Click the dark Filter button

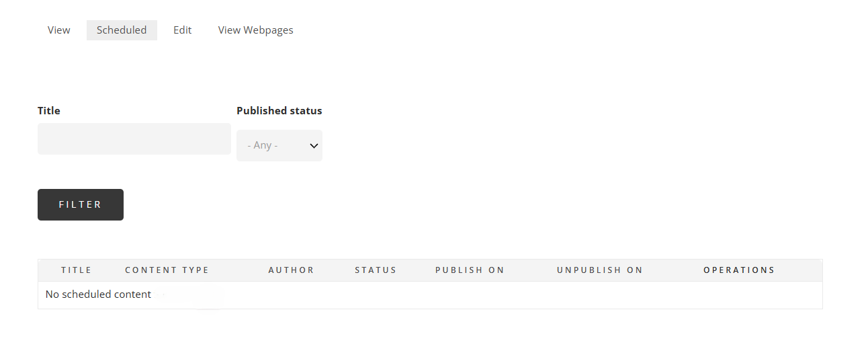(x=81, y=204)
